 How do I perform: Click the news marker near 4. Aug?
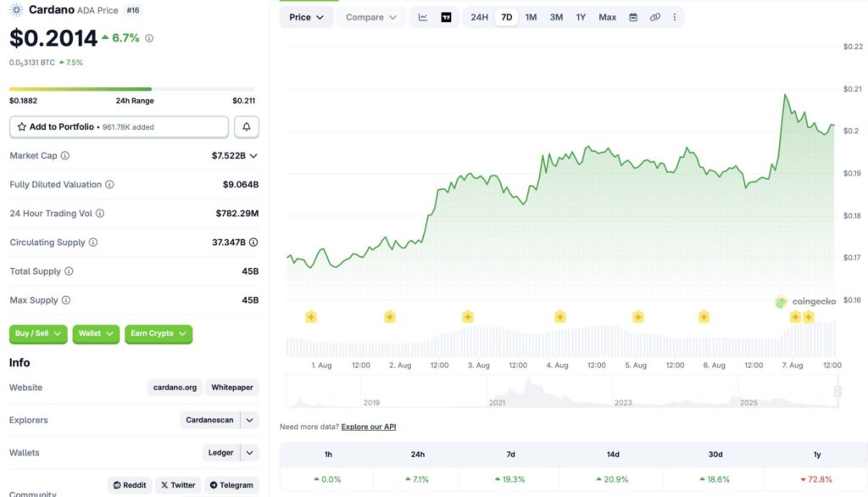[x=560, y=317]
